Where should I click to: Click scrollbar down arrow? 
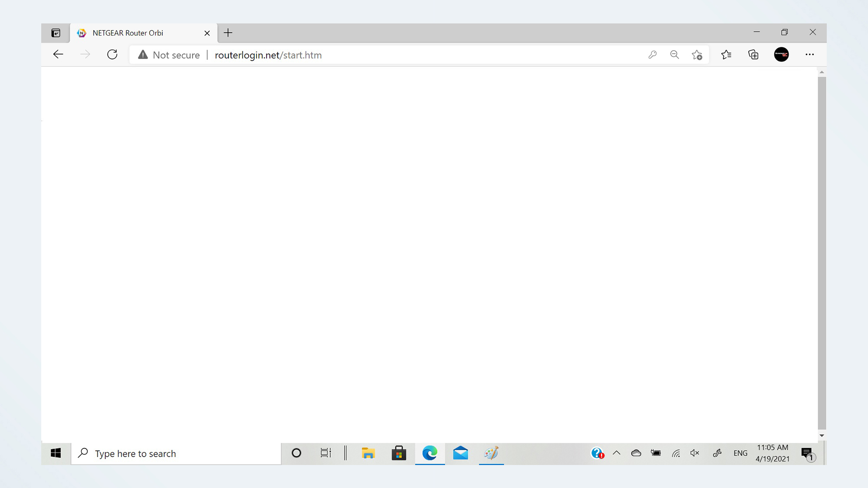click(x=822, y=436)
